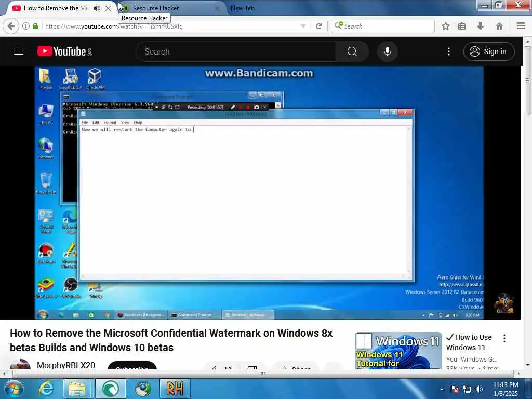
Task: Click the Firefox Search box
Action: (383, 26)
